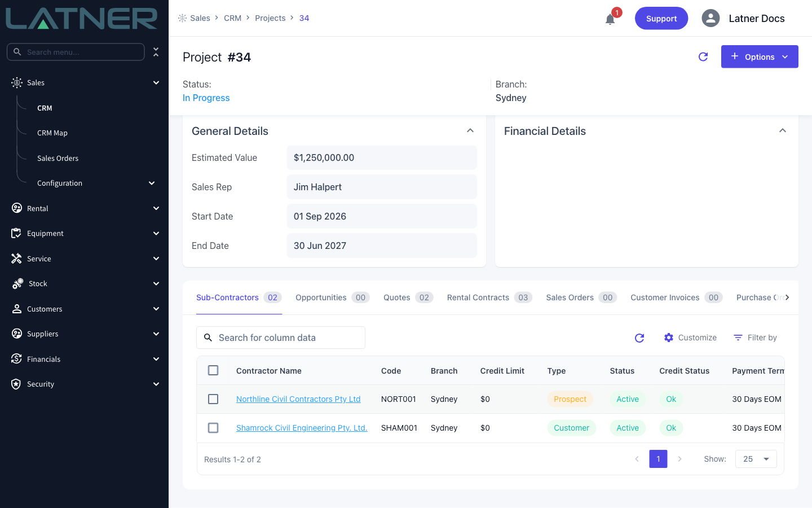Screen dimensions: 812x508
Task: Open the Options dropdown button
Action: tap(760, 56)
